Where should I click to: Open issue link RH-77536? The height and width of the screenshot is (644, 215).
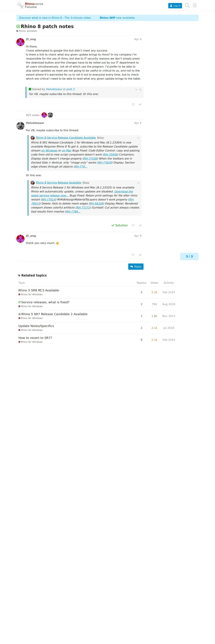pos(90,158)
